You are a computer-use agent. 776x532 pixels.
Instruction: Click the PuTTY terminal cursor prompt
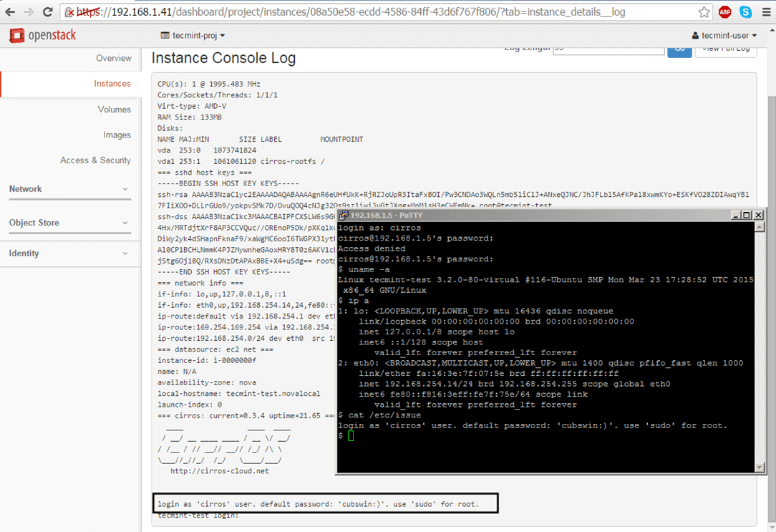[350, 435]
